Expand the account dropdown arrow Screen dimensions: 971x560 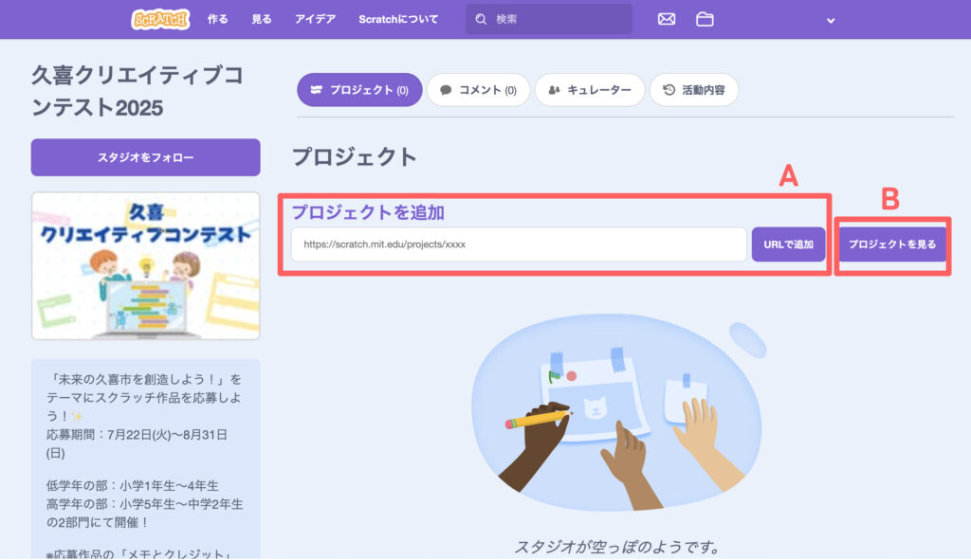tap(831, 21)
